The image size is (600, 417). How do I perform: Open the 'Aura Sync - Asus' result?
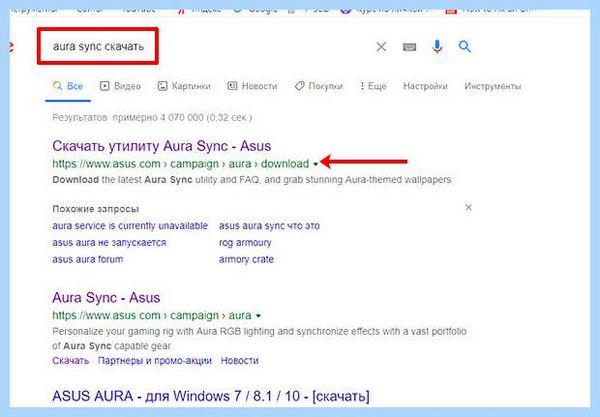(106, 298)
